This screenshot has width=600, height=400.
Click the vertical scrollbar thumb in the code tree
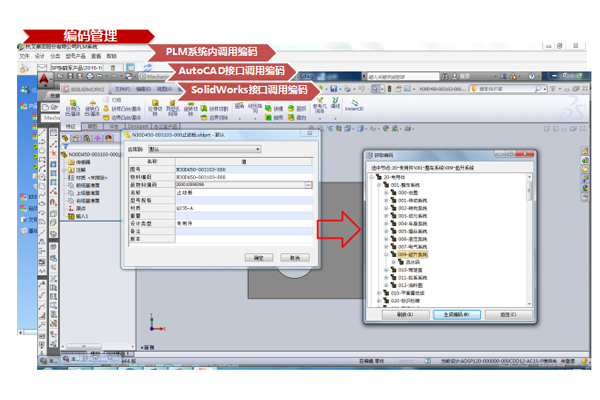coord(530,191)
